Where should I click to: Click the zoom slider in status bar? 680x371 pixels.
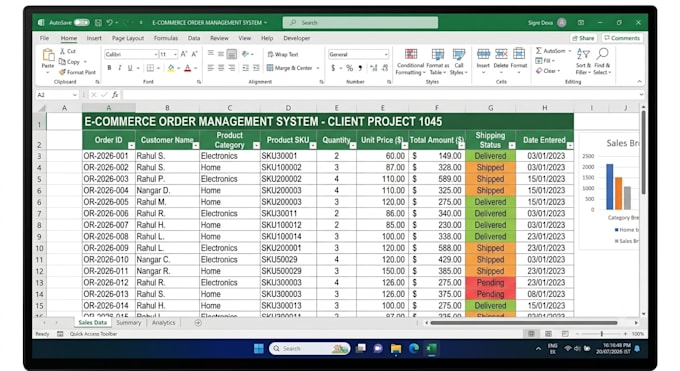coord(602,334)
